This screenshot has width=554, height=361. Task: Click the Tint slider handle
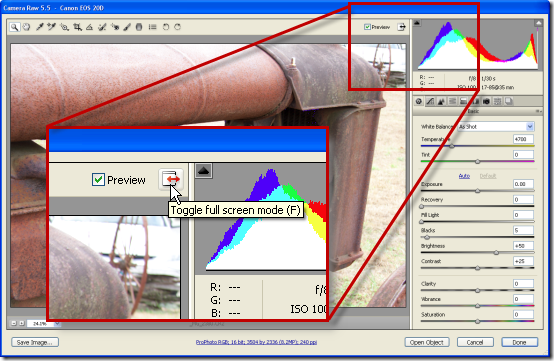(477, 161)
